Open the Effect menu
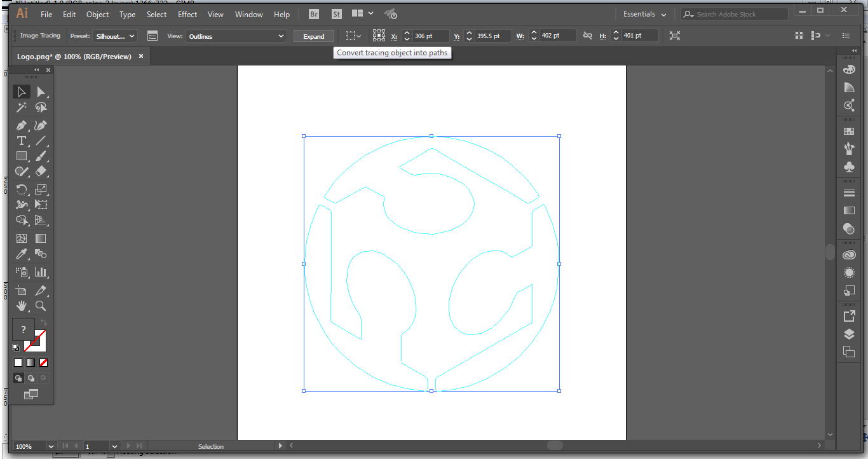 click(187, 14)
